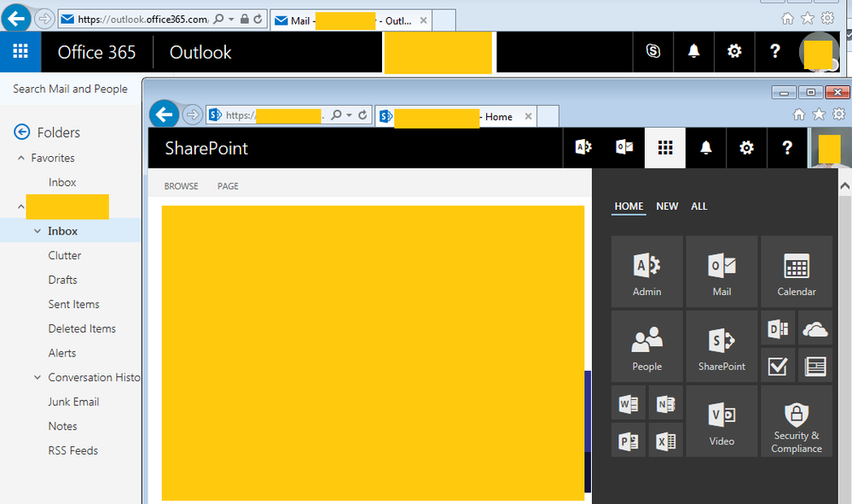Image resolution: width=852 pixels, height=504 pixels.
Task: Open the People tile
Action: pos(646,346)
